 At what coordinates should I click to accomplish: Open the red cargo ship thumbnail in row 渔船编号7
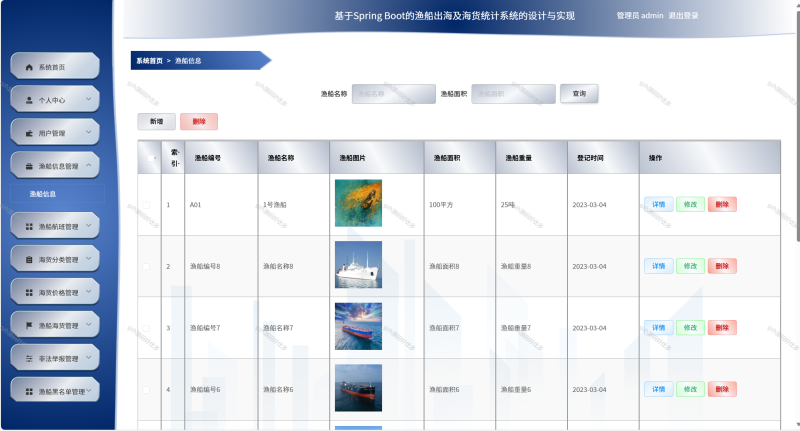pyautogui.click(x=358, y=326)
